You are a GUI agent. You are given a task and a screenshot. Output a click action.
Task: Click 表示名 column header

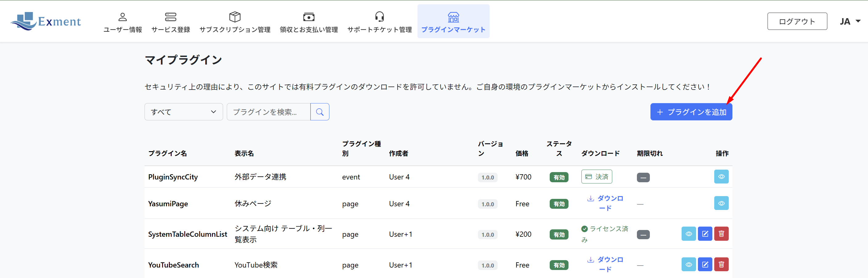click(244, 154)
